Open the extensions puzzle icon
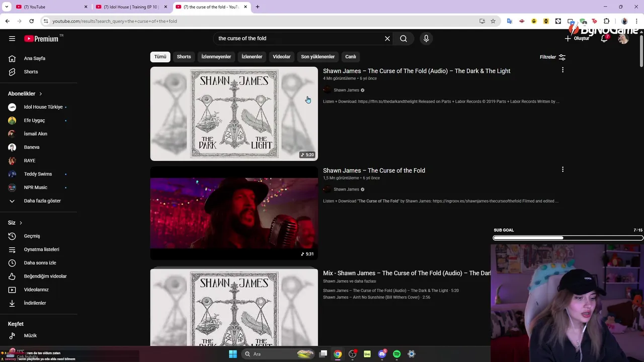644x362 pixels. 606,21
